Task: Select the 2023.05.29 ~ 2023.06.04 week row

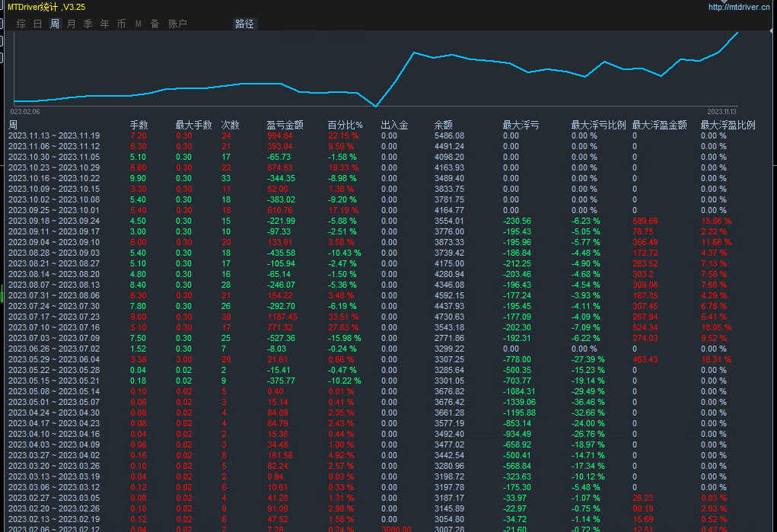Action: 54,359
